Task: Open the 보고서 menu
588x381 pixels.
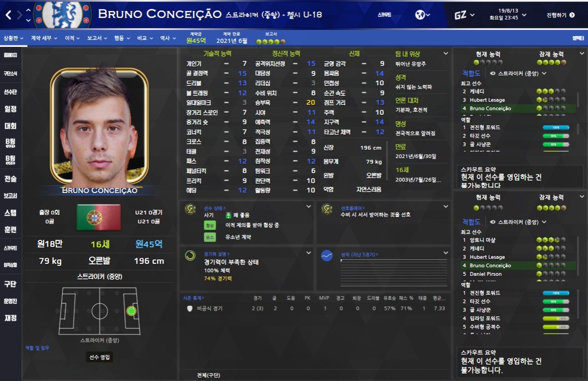Action: coord(97,38)
